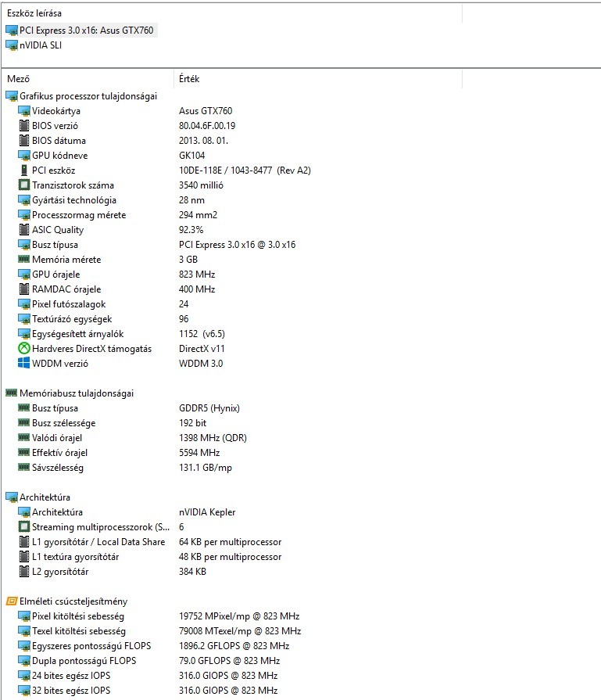Click the Érték column header
Screen dimensions: 601x700
[x=189, y=78]
